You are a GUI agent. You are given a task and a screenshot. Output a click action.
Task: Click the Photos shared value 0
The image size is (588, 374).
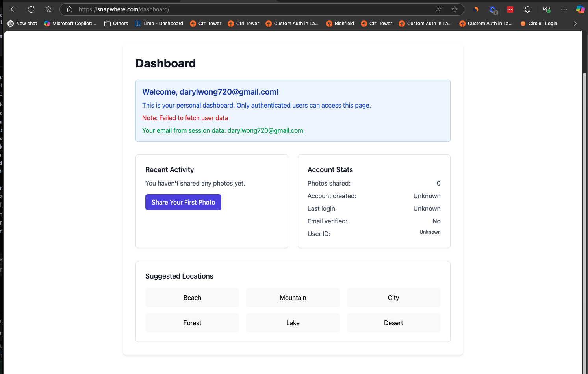(438, 183)
